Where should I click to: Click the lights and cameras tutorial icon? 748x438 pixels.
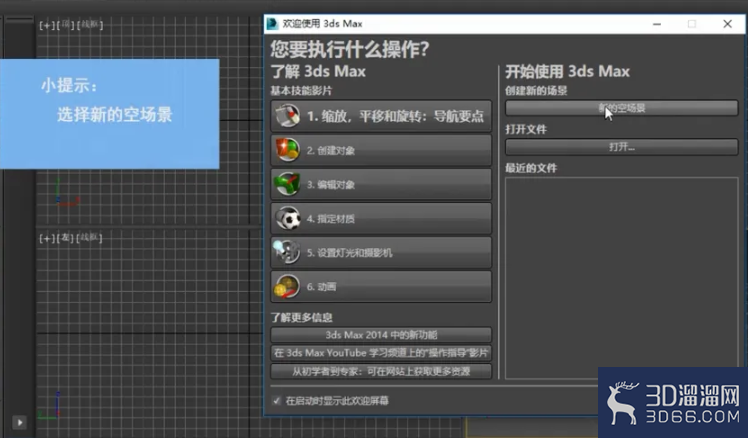point(287,252)
